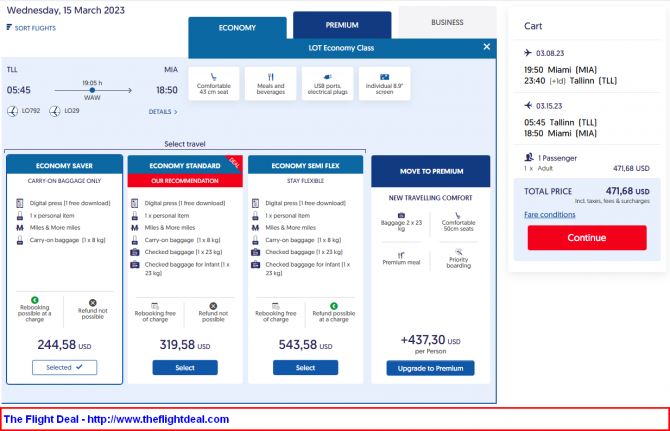Viewport: 670px width, 431px height.
Task: Click the LO29 airline logo icon
Action: [x=54, y=111]
